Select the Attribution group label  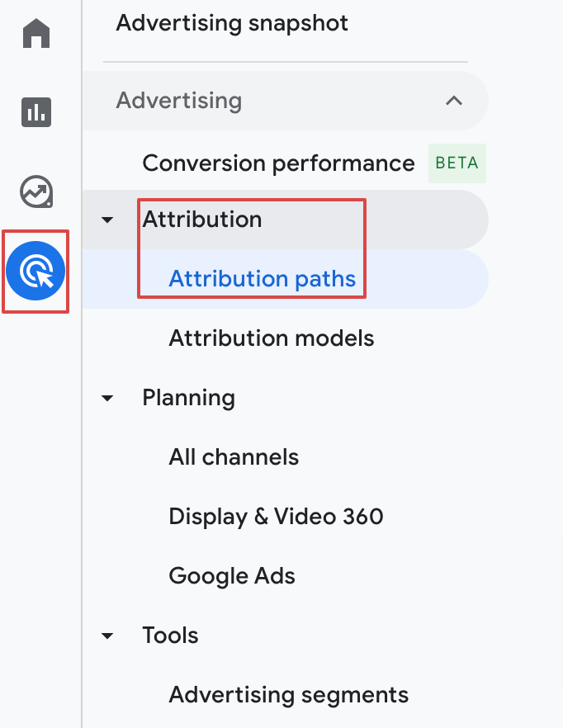click(x=202, y=220)
